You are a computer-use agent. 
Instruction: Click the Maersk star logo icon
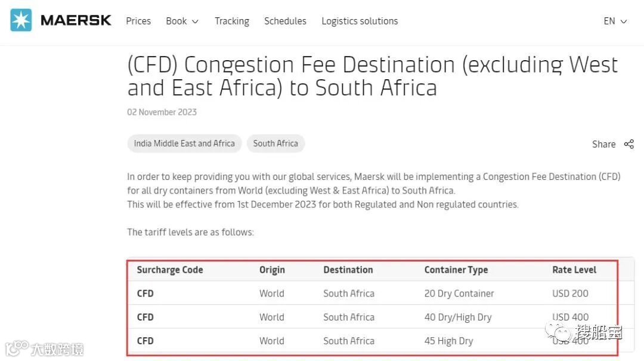click(x=21, y=20)
